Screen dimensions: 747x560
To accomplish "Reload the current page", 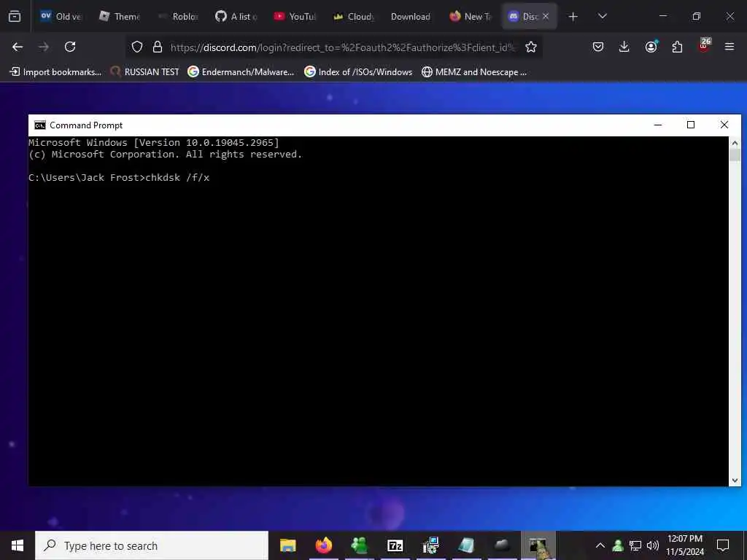I will point(70,47).
